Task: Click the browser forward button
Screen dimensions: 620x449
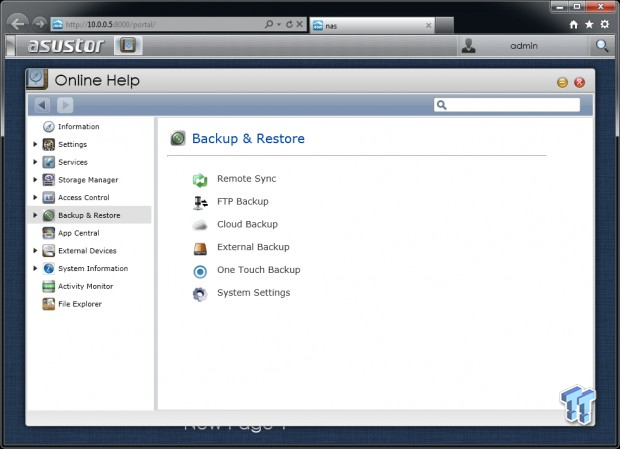Action: 40,24
